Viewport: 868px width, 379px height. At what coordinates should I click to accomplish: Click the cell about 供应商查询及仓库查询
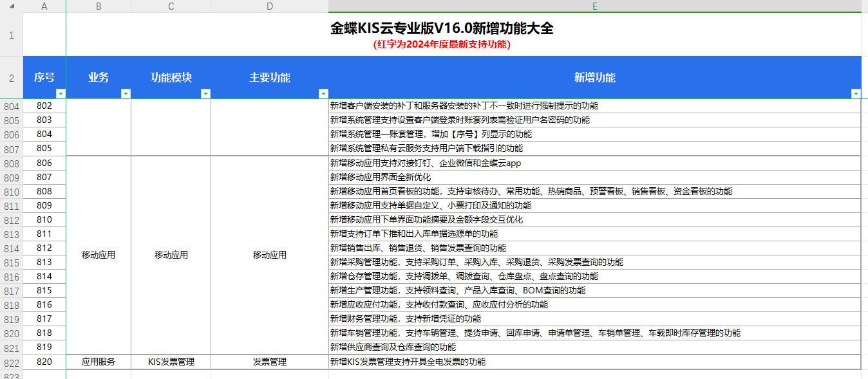[x=595, y=347]
